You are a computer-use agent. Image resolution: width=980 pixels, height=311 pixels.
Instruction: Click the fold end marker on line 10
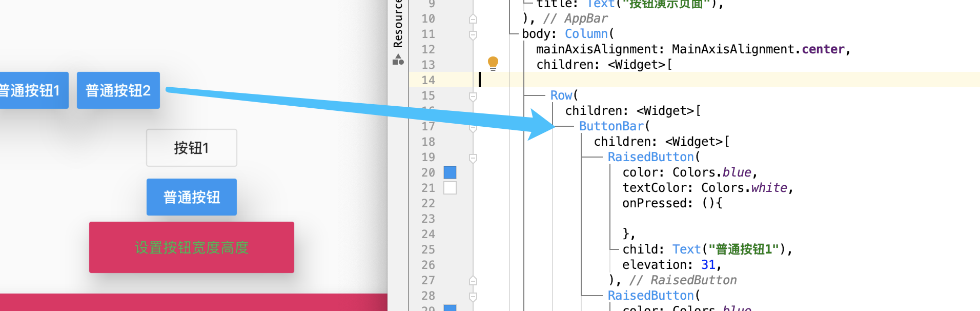click(473, 19)
